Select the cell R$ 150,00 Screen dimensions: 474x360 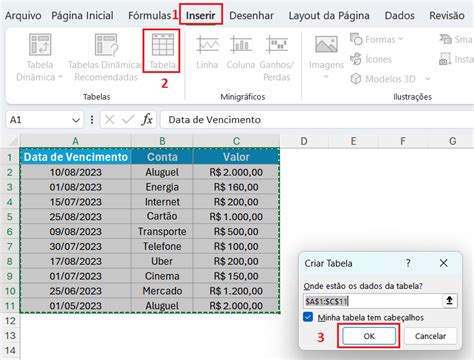(x=236, y=276)
